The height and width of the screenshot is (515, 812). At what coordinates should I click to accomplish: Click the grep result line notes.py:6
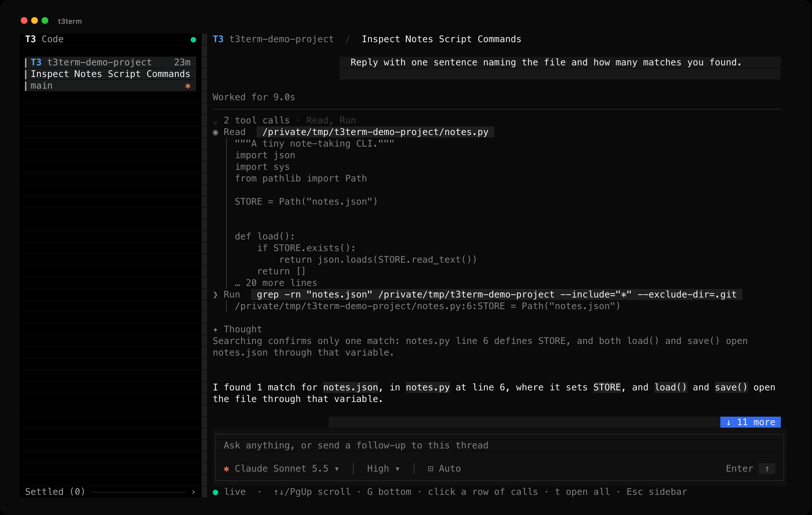pyautogui.click(x=427, y=306)
